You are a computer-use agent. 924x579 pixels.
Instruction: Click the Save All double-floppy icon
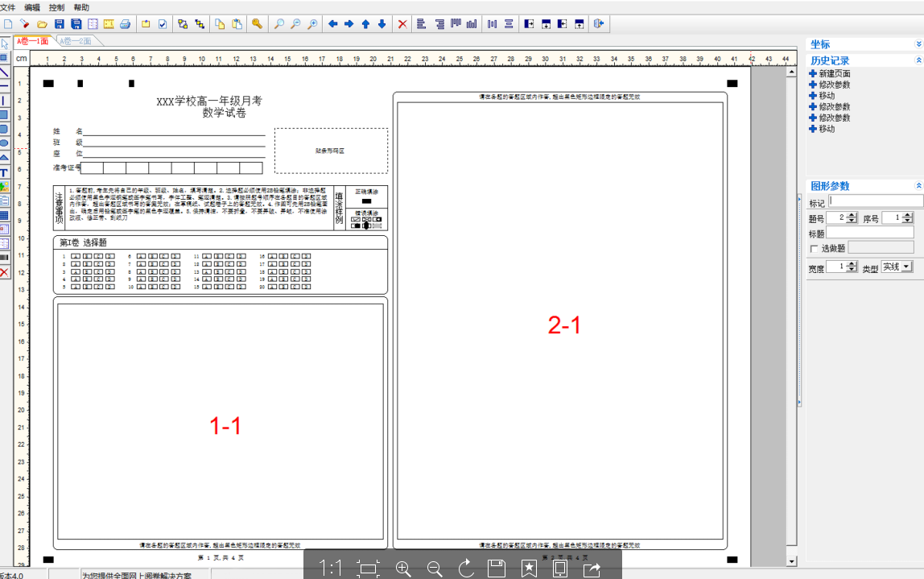pyautogui.click(x=76, y=24)
